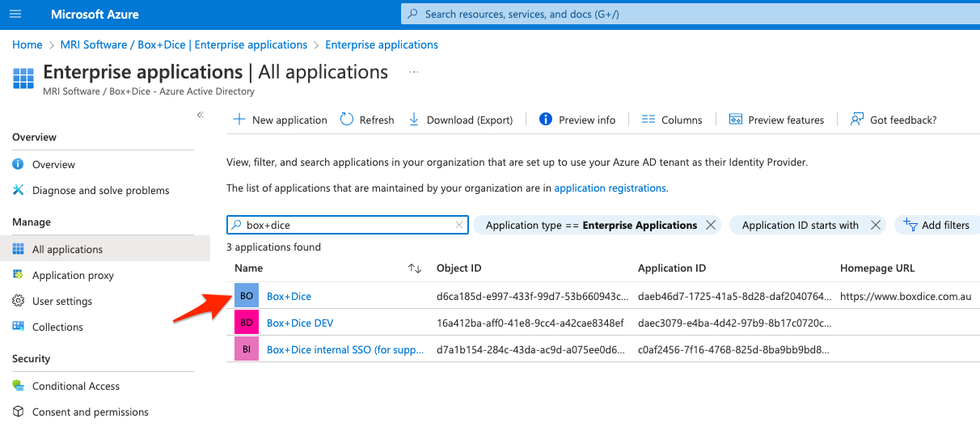The width and height of the screenshot is (980, 431).
Task: Open Application ID starts with filter
Action: tap(800, 225)
